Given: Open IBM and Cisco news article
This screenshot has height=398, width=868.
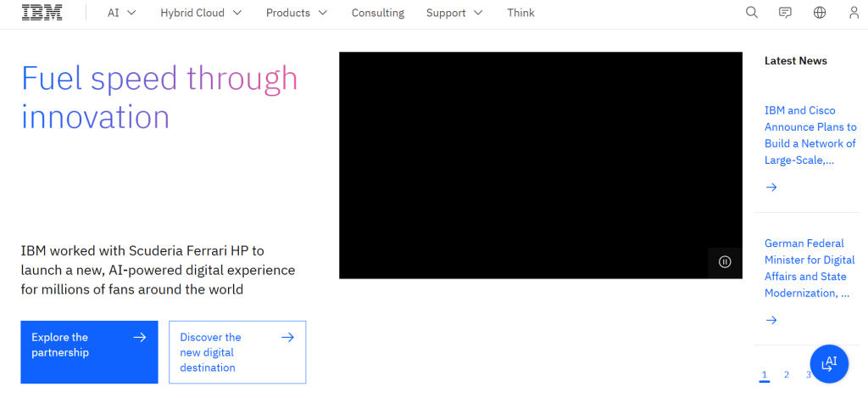Looking at the screenshot, I should [x=810, y=135].
